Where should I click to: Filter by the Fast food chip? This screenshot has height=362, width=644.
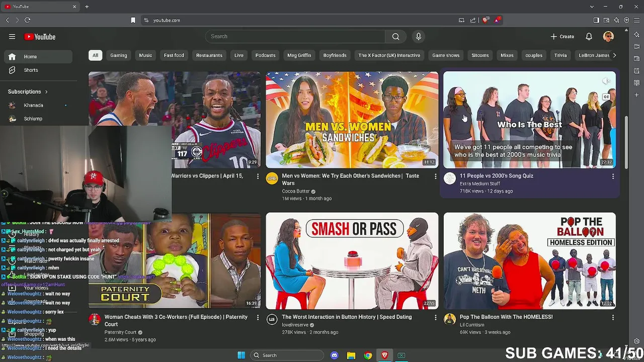click(174, 55)
